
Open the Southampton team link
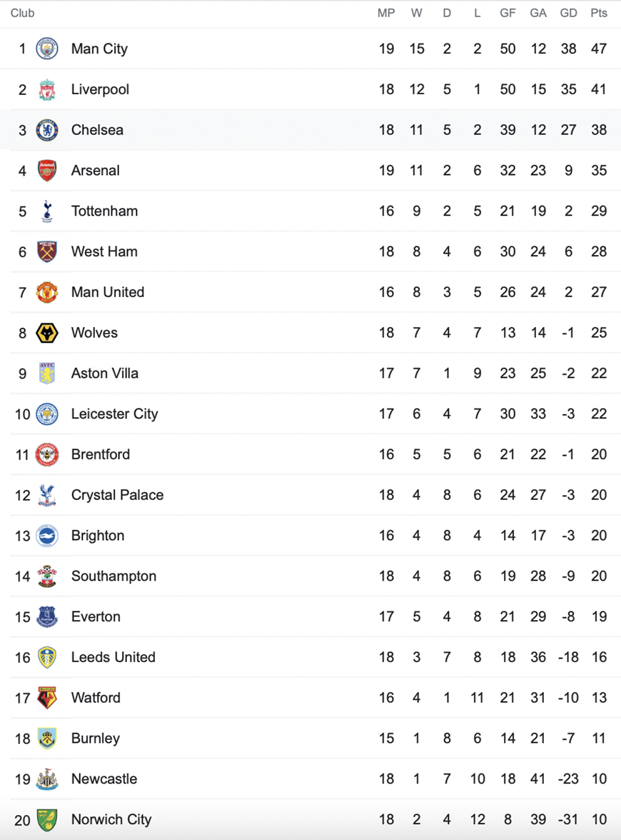click(x=113, y=576)
